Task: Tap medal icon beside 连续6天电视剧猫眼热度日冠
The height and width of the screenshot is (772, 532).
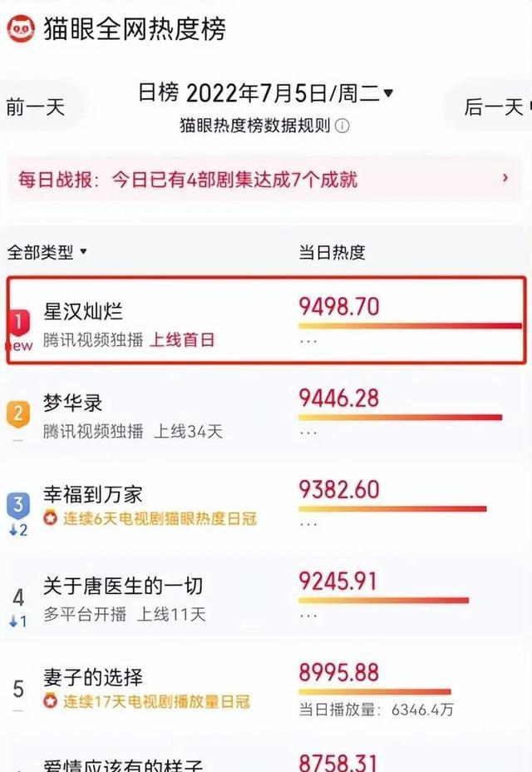Action: coord(50,518)
